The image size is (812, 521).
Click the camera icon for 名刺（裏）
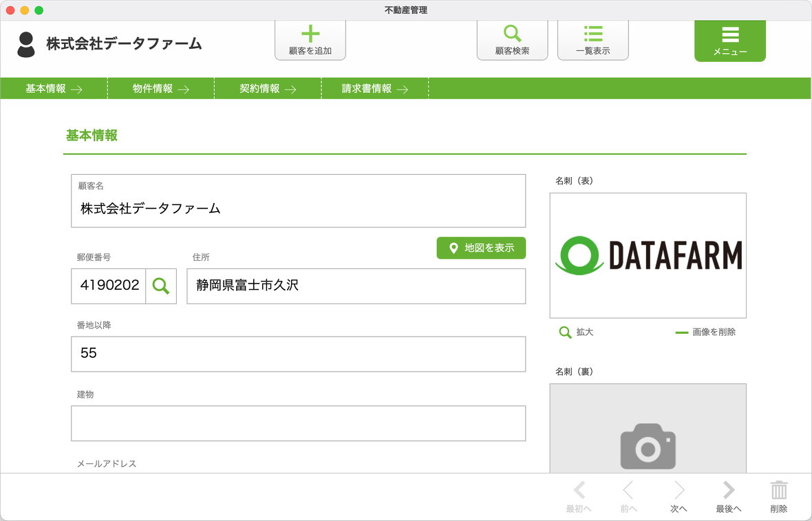point(648,446)
